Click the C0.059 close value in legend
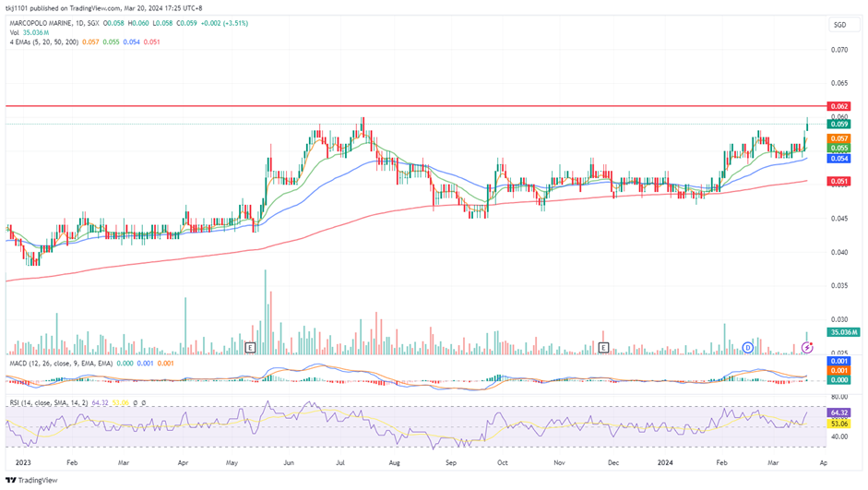 tap(186, 23)
